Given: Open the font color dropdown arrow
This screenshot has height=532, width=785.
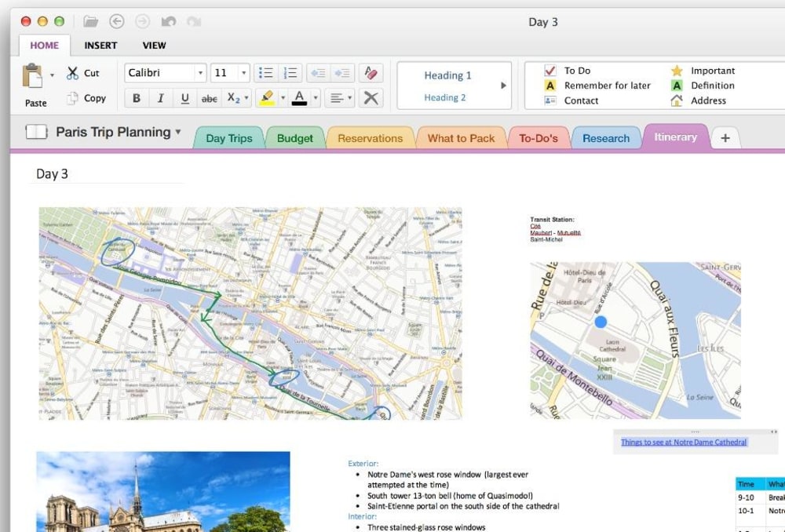Looking at the screenshot, I should (x=316, y=98).
